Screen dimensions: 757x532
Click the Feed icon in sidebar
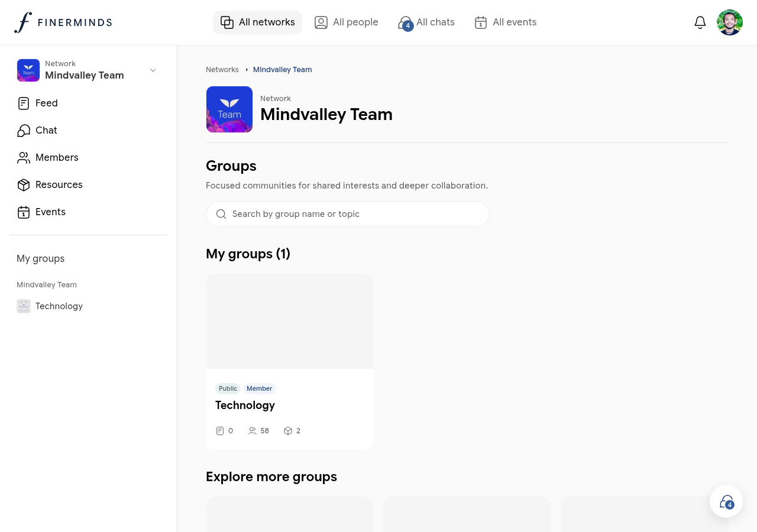tap(24, 103)
